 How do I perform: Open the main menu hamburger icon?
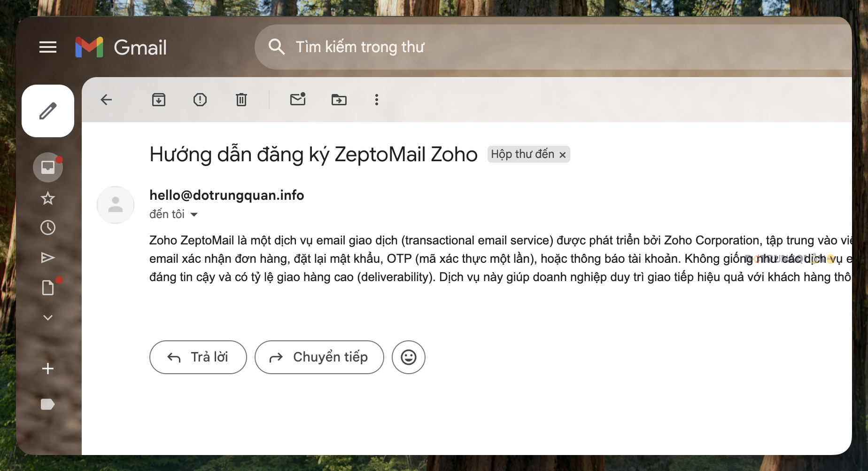48,47
